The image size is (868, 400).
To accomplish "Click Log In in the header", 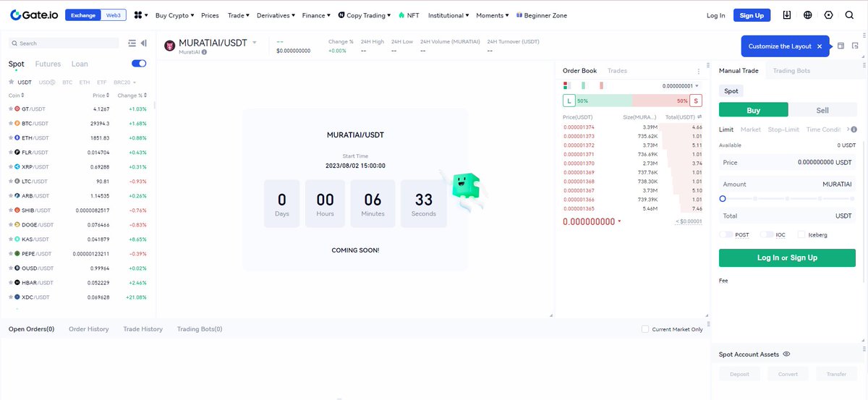I will click(715, 15).
